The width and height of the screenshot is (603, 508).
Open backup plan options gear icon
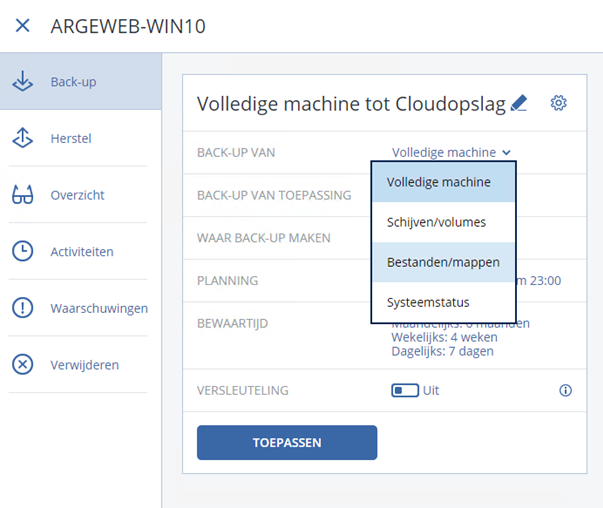(x=558, y=103)
